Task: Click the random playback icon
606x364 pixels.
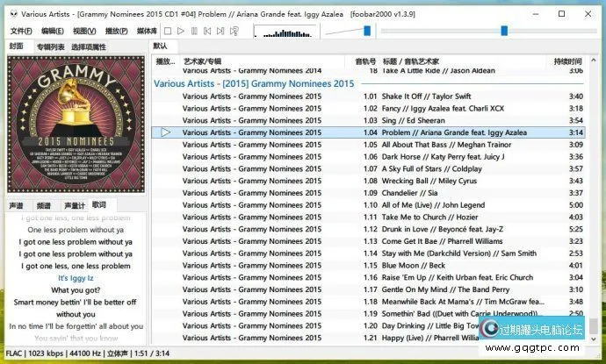Action: (x=234, y=31)
